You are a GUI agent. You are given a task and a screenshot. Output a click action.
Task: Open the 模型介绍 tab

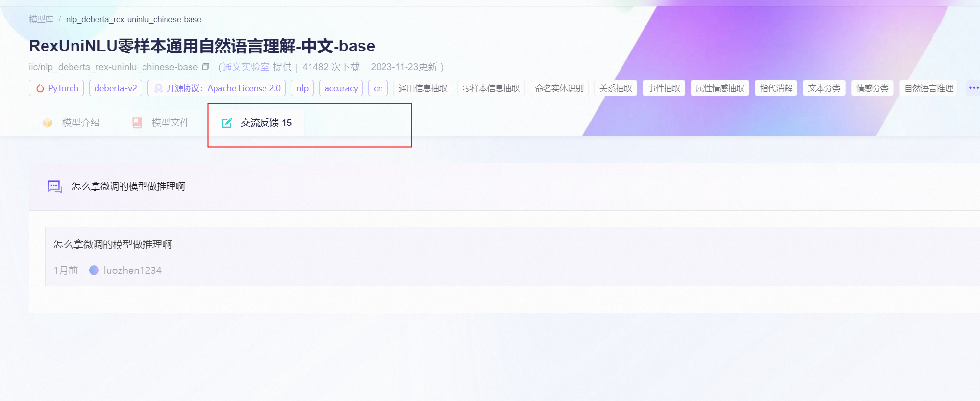click(72, 123)
